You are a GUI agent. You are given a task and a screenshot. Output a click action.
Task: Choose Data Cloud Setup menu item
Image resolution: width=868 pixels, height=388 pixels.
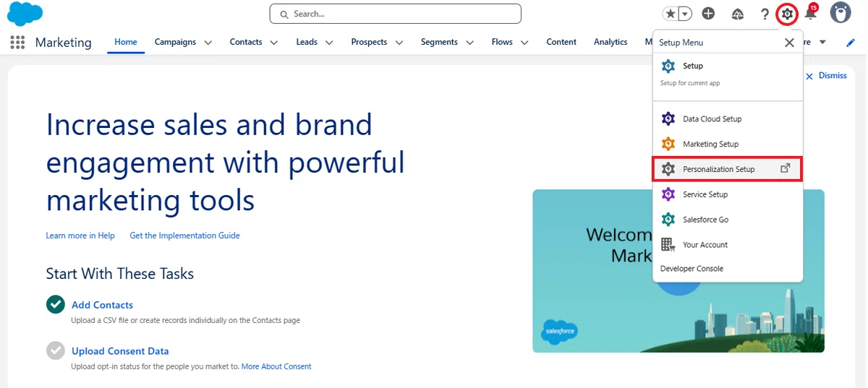pos(728,118)
